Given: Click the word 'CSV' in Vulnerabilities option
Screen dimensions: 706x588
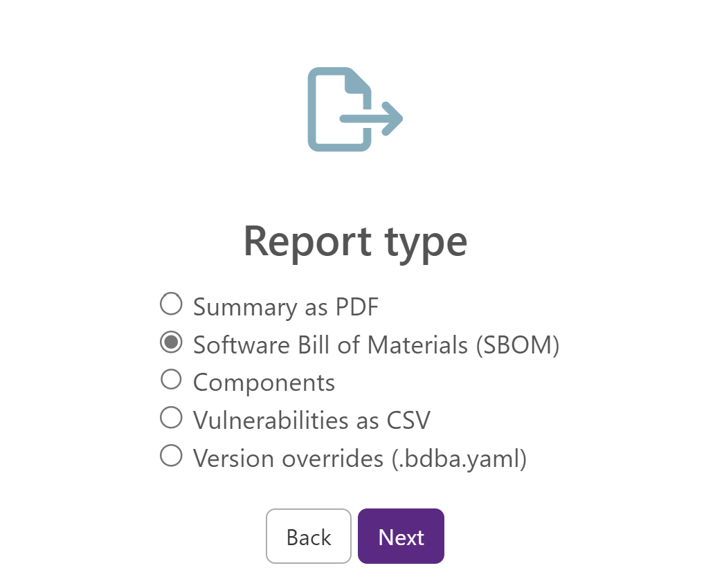Looking at the screenshot, I should click(x=408, y=421).
